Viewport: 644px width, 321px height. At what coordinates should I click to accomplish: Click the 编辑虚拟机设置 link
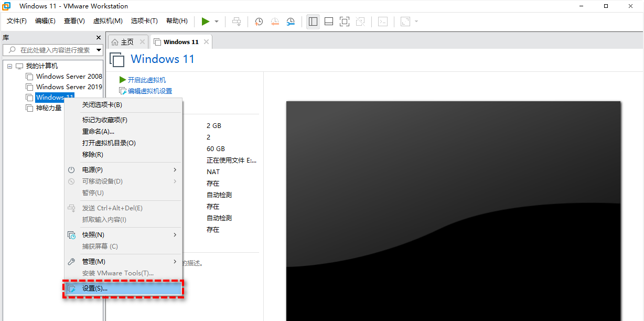pyautogui.click(x=150, y=91)
